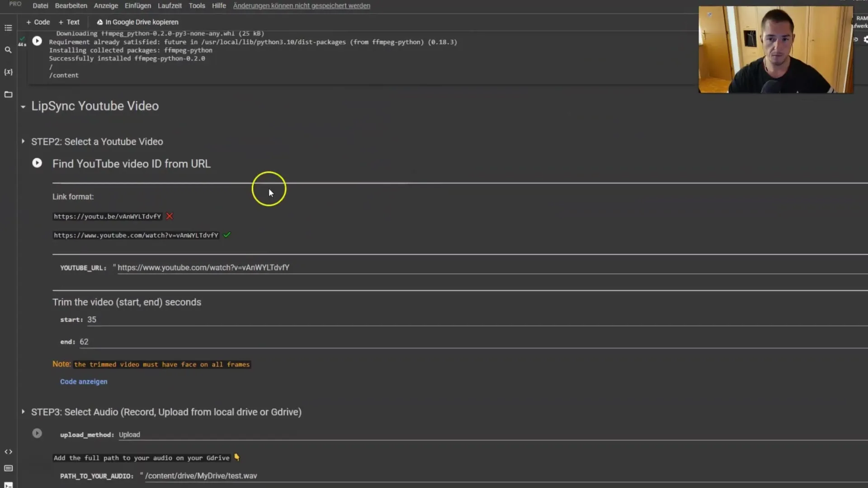Select the upload_method Upload option
Screen dimensions: 868x488
point(129,434)
